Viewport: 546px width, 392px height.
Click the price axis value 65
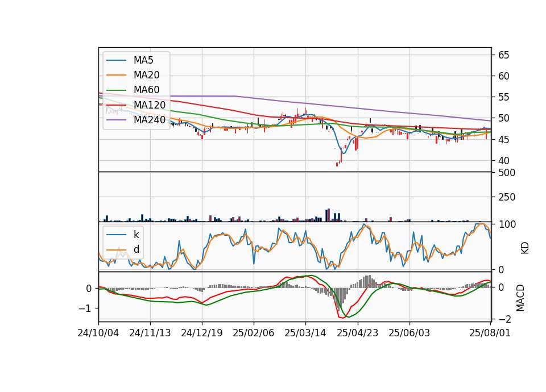tap(503, 55)
